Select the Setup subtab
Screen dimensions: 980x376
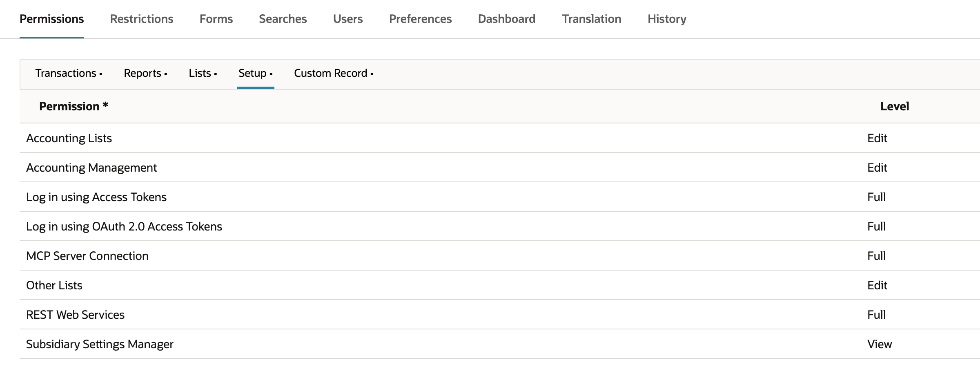point(255,73)
